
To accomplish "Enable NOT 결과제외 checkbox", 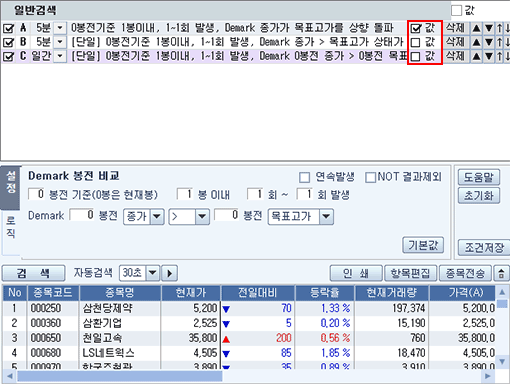I will 370,177.
